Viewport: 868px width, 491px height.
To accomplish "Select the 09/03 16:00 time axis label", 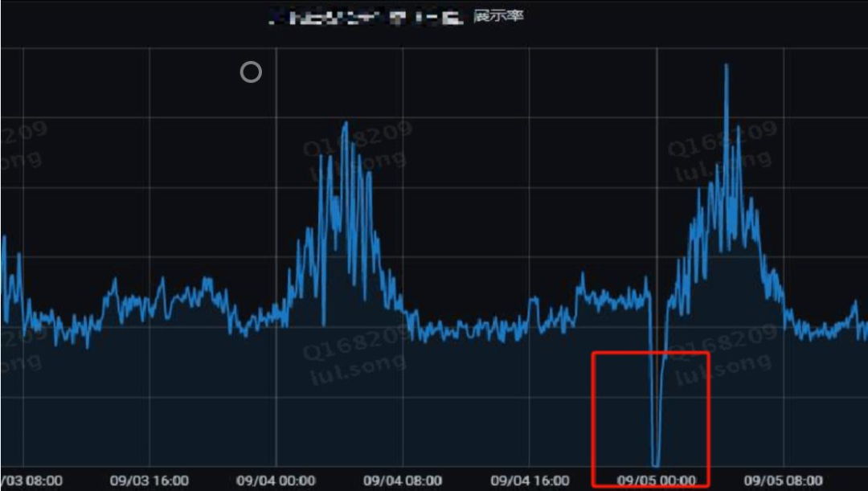I will click(149, 480).
